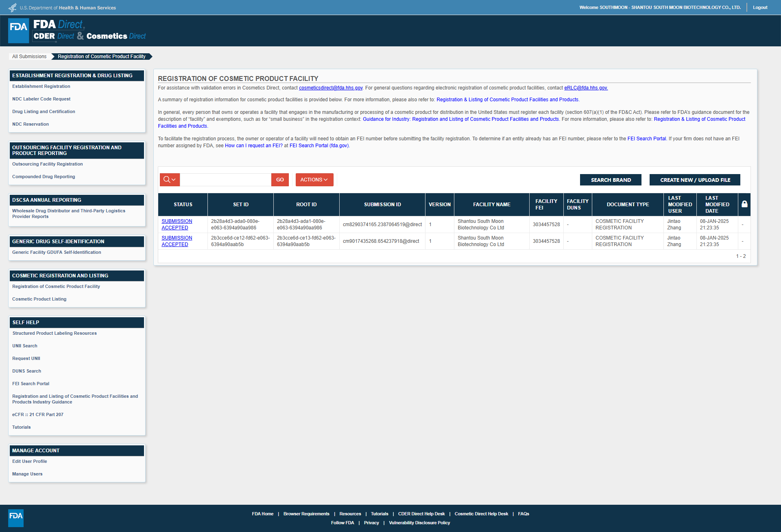This screenshot has height=532, width=781.
Task: Click the HHS eagle logo
Action: (13, 8)
